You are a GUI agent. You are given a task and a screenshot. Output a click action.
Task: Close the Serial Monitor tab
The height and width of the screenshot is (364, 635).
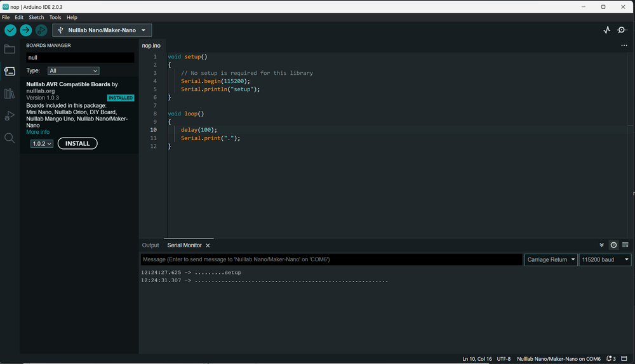pos(208,245)
